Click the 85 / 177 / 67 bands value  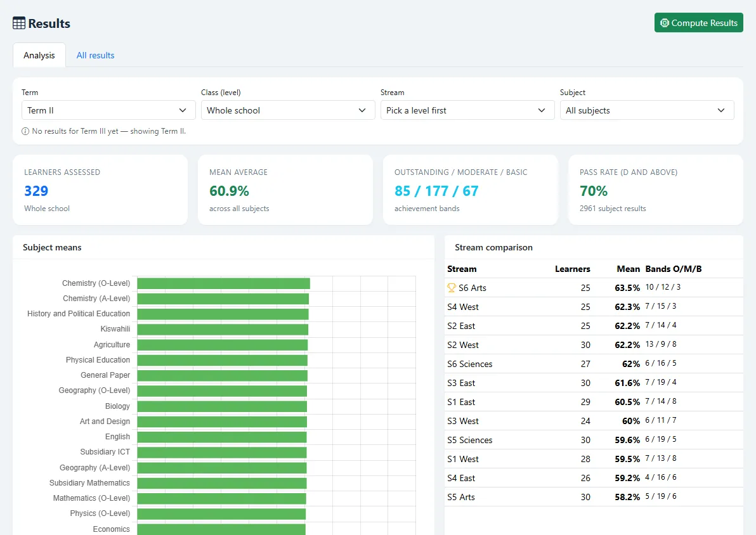(436, 191)
